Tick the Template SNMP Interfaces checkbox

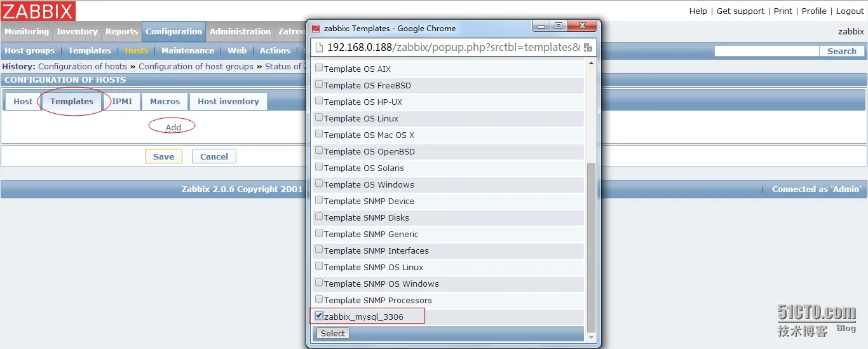[319, 250]
